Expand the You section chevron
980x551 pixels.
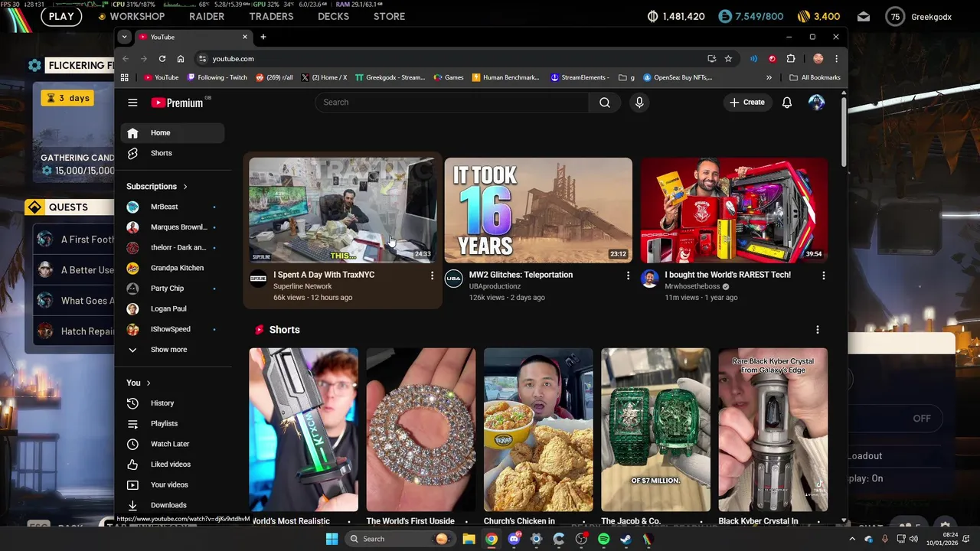[x=149, y=383]
